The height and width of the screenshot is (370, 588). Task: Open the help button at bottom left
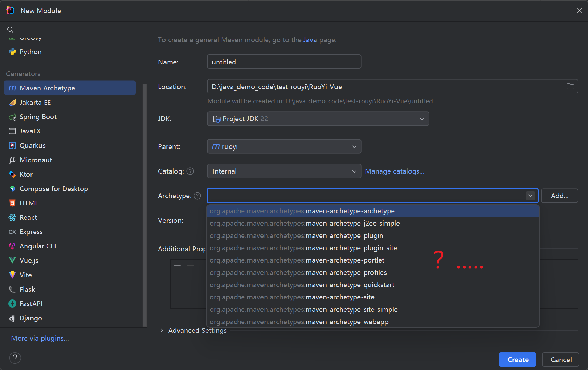(x=15, y=358)
